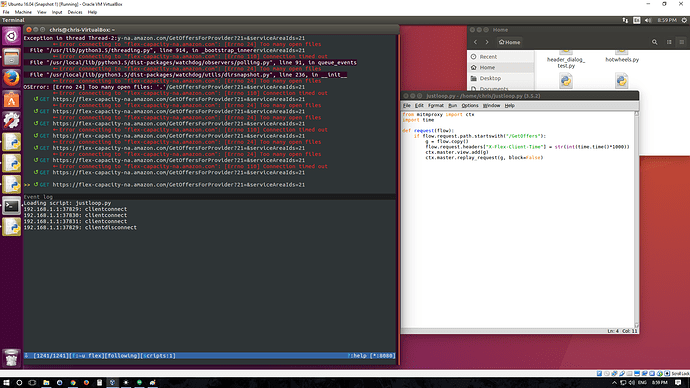Open IDLE Window menu
Image resolution: width=690 pixels, height=388 pixels.
491,106
